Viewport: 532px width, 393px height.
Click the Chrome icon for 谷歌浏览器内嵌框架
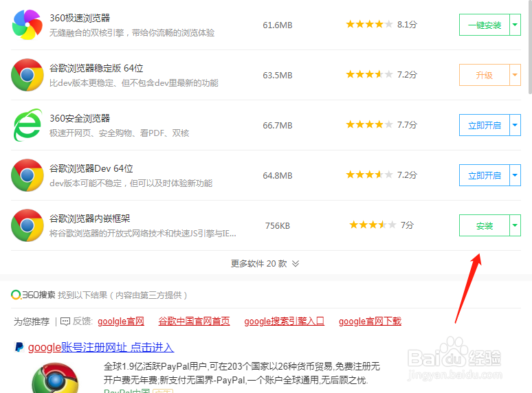[x=27, y=225]
